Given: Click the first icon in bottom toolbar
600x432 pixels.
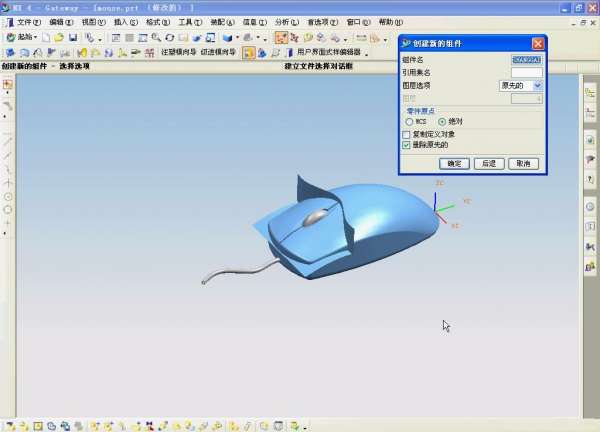Looking at the screenshot, I should click(x=8, y=425).
